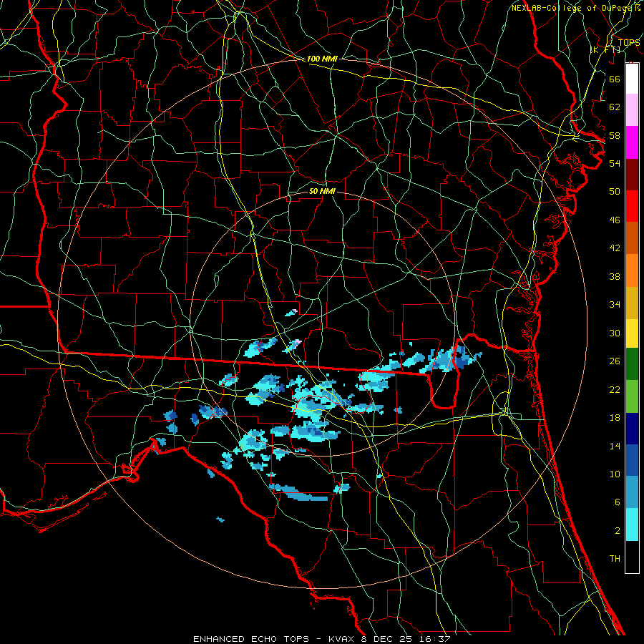Click the '18' legend value
Image resolution: width=644 pixels, height=644 pixels.
(615, 418)
